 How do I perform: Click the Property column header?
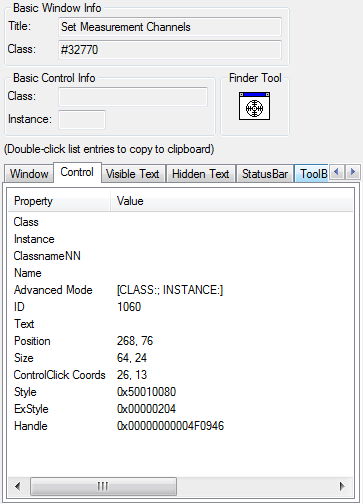pyautogui.click(x=59, y=201)
